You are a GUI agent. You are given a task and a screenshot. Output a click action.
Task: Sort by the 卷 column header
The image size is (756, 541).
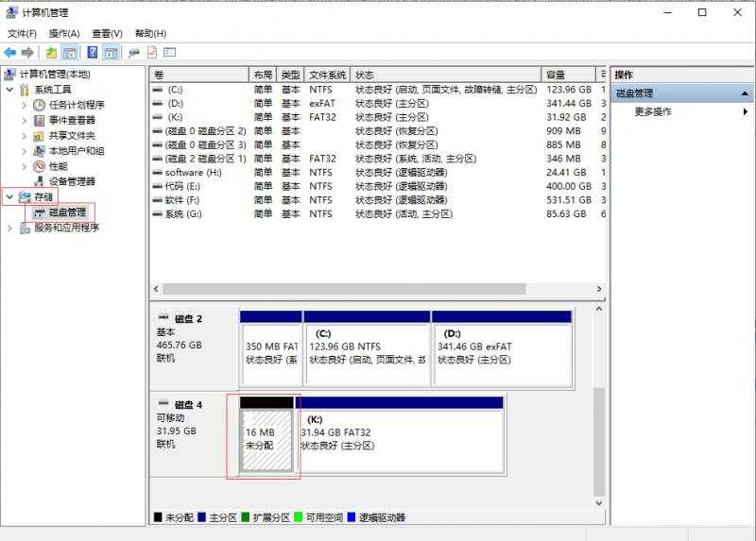199,75
